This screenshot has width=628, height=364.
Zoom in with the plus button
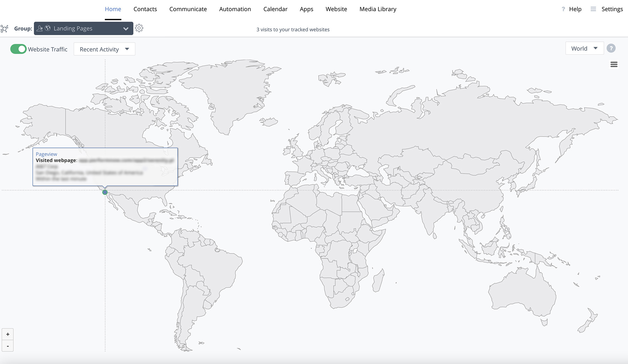[8, 334]
